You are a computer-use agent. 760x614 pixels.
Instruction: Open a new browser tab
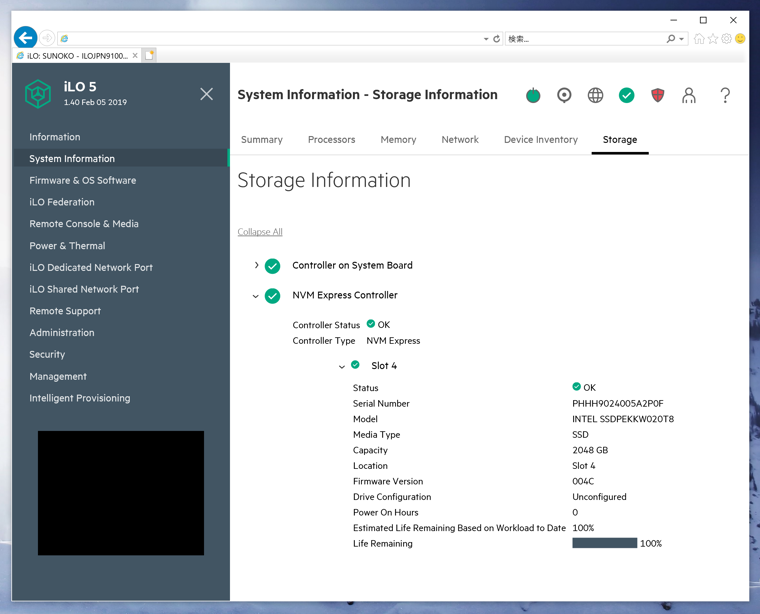point(149,55)
